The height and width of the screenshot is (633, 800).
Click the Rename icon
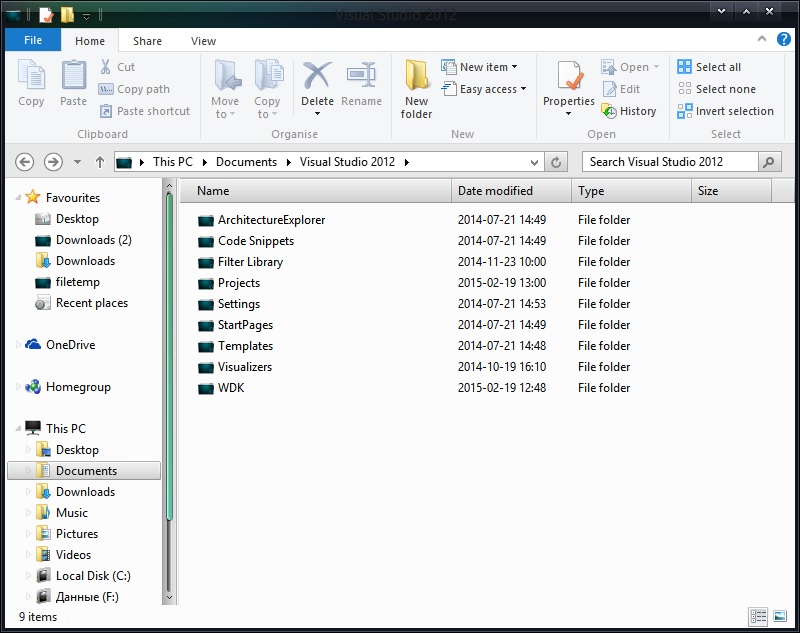point(361,75)
